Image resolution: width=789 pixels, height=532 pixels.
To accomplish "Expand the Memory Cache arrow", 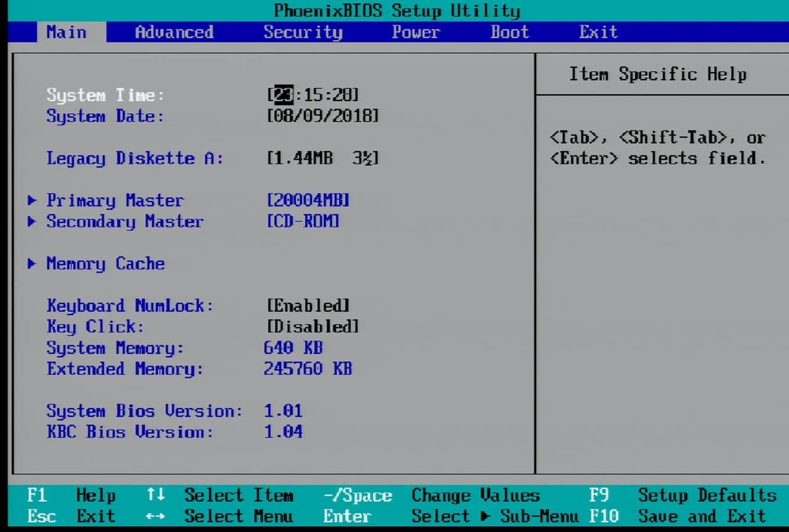I will [x=32, y=264].
